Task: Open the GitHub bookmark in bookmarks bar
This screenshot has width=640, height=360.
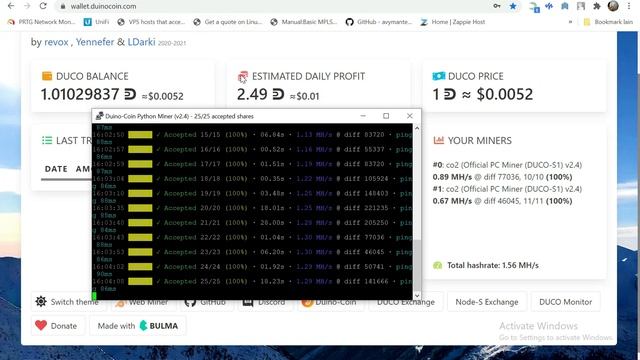Action: (x=378, y=22)
